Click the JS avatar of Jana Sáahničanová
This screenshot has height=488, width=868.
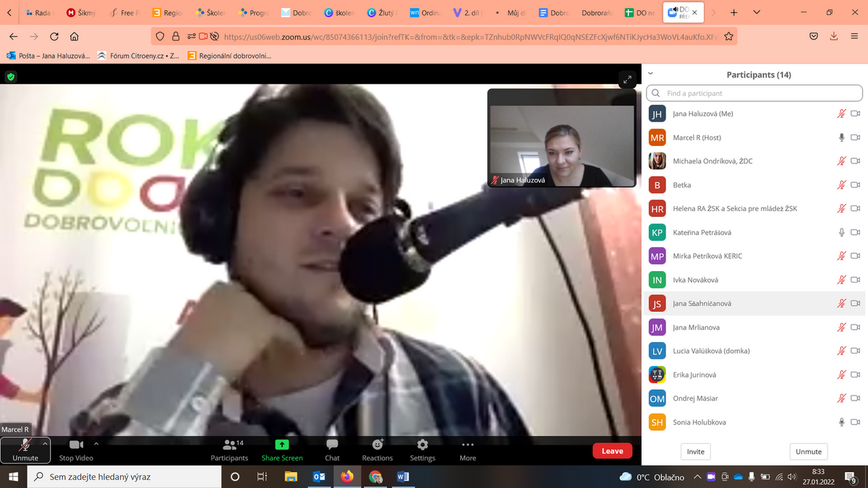(x=657, y=304)
